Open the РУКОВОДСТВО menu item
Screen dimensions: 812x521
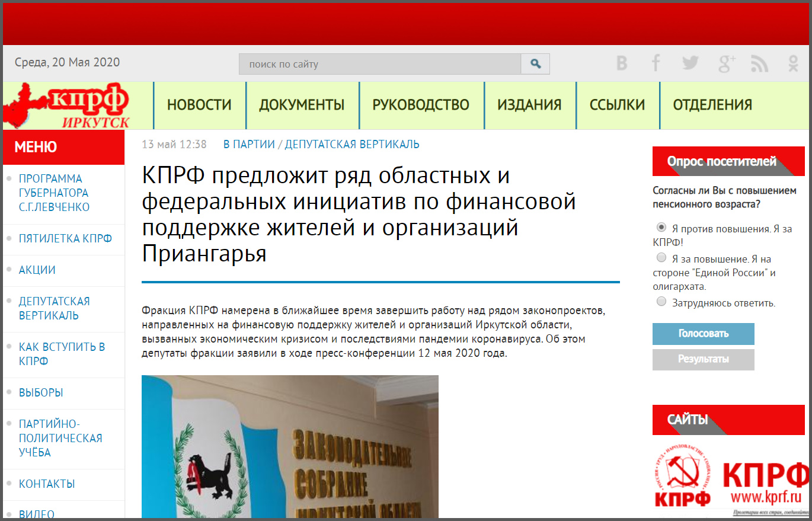click(421, 106)
